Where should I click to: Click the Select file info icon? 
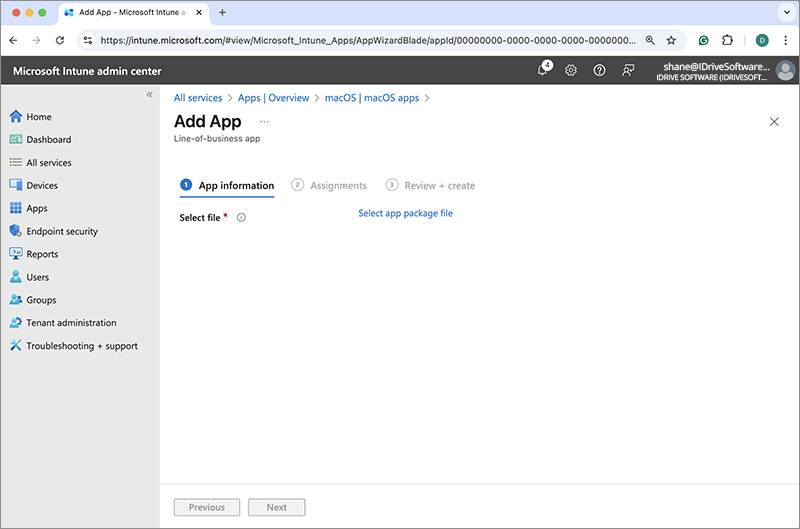[x=242, y=217]
